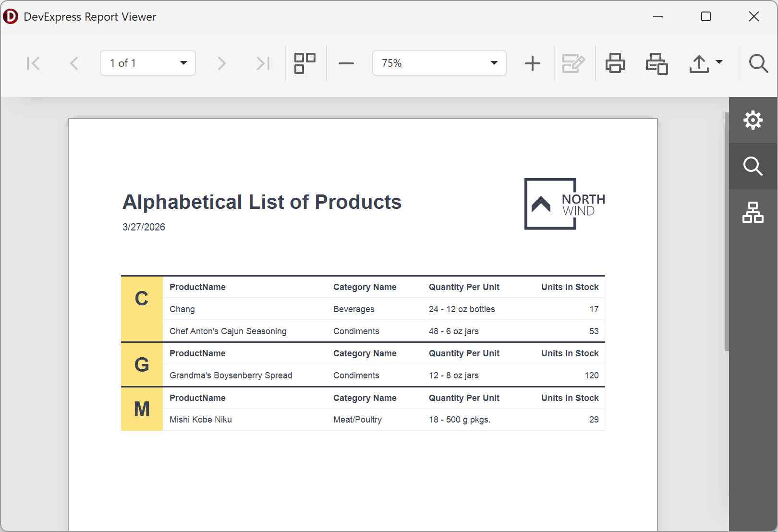The height and width of the screenshot is (532, 778).
Task: Click '48 - 6 oz jars' quantity cell
Action: click(453, 331)
